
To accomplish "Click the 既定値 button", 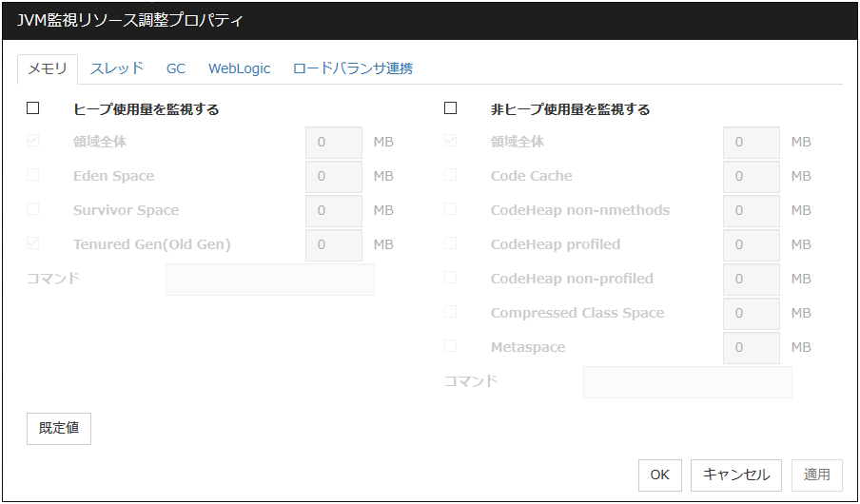I will tap(59, 428).
